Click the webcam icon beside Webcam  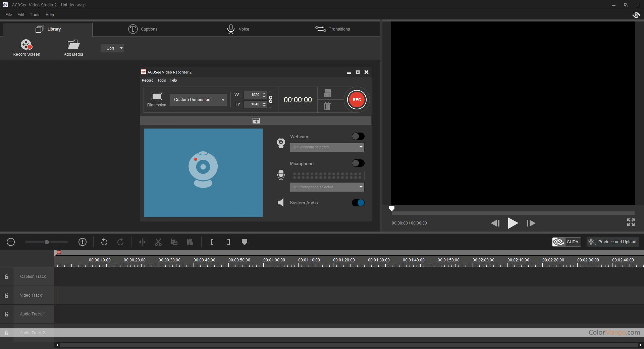point(281,143)
